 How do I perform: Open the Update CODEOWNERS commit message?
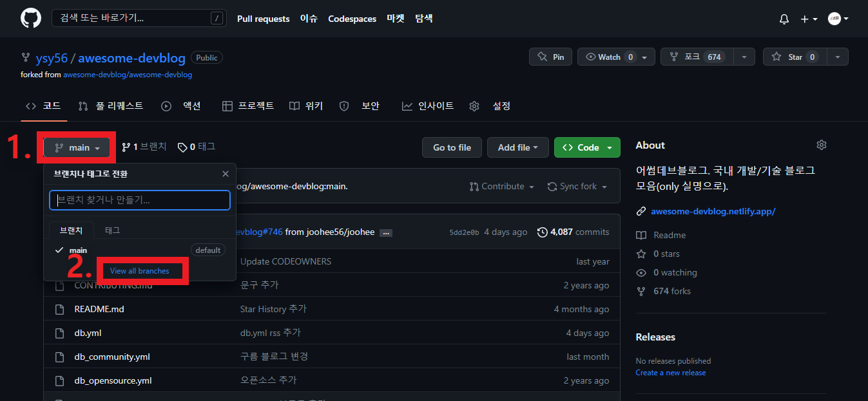pos(285,261)
